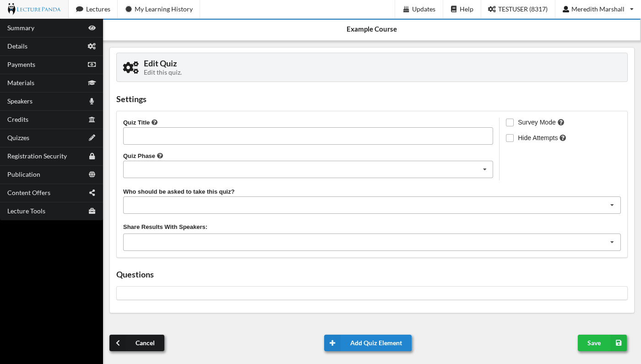Click the Credits institution icon
This screenshot has width=641, height=364.
[92, 120]
